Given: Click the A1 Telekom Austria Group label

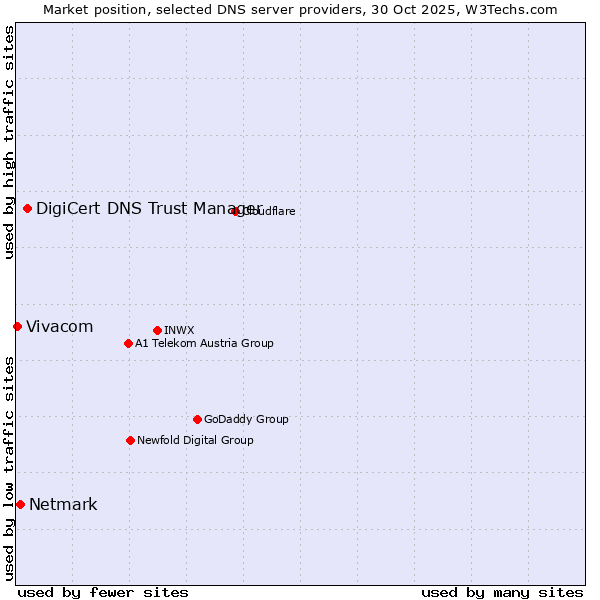Looking at the screenshot, I should pyautogui.click(x=204, y=343).
